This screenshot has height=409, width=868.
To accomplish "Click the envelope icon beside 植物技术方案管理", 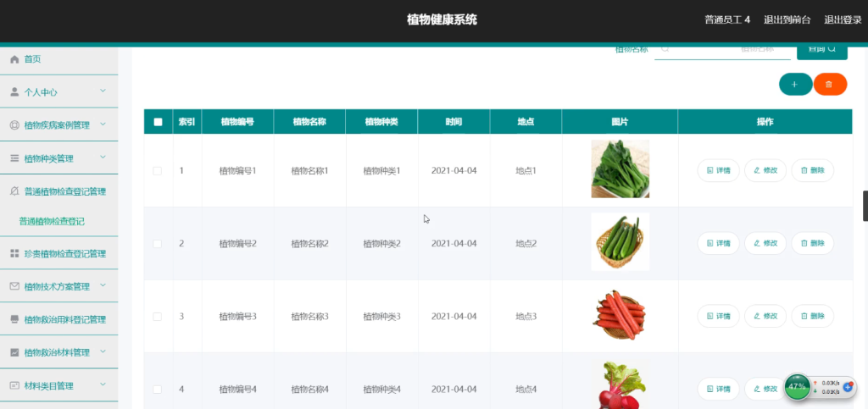I will [x=14, y=286].
